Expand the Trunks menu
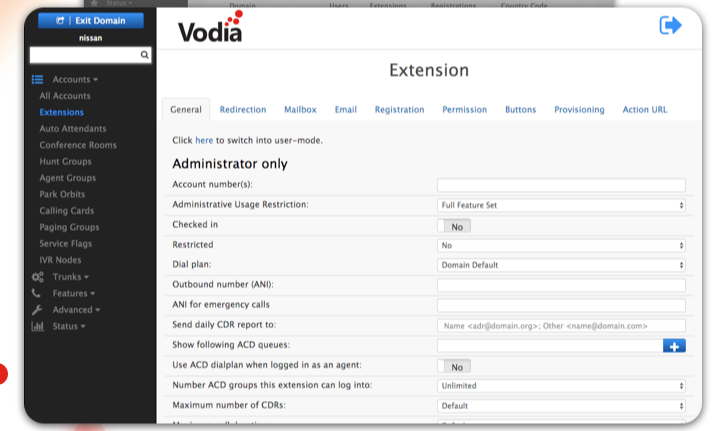 (71, 277)
